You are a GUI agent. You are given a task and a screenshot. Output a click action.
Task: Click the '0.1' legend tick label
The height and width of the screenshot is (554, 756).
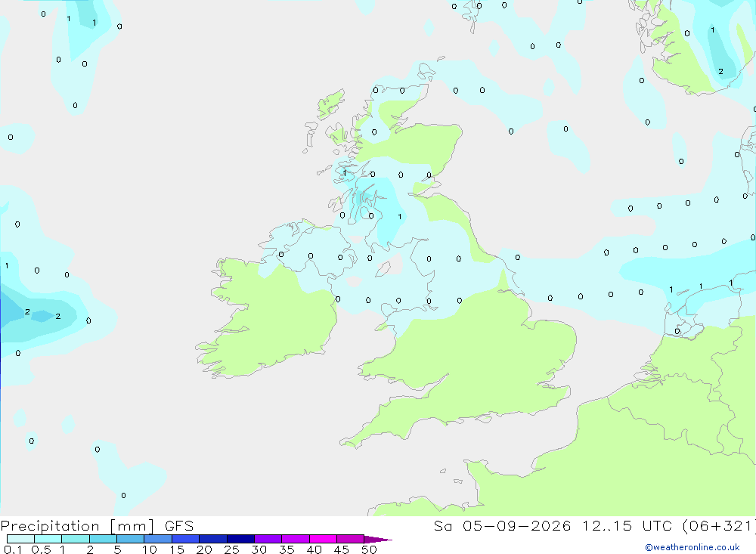(x=13, y=549)
